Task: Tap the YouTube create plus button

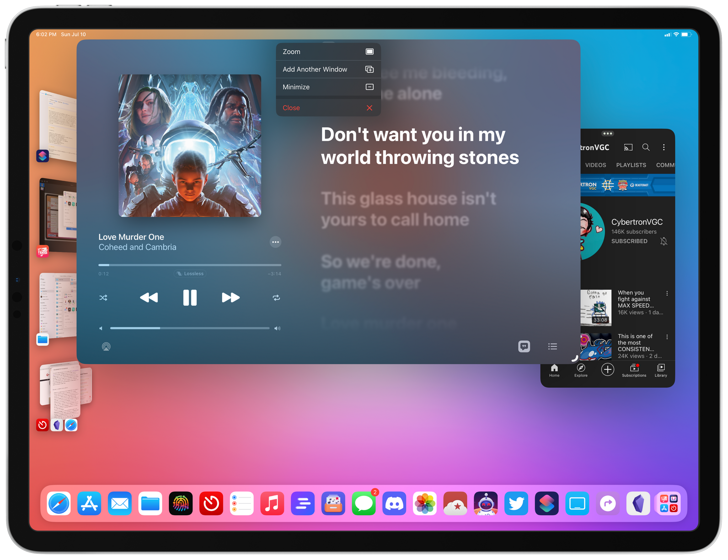Action: click(607, 370)
